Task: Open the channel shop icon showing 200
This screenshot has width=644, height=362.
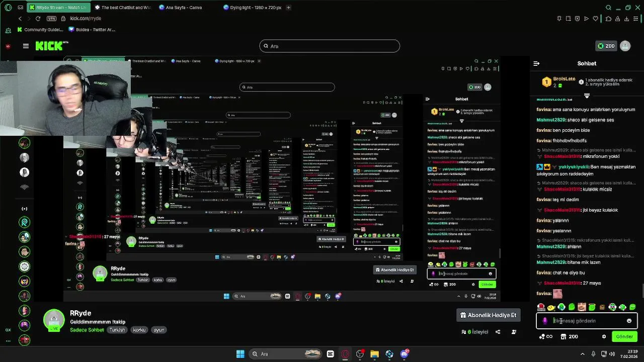Action: click(568, 336)
